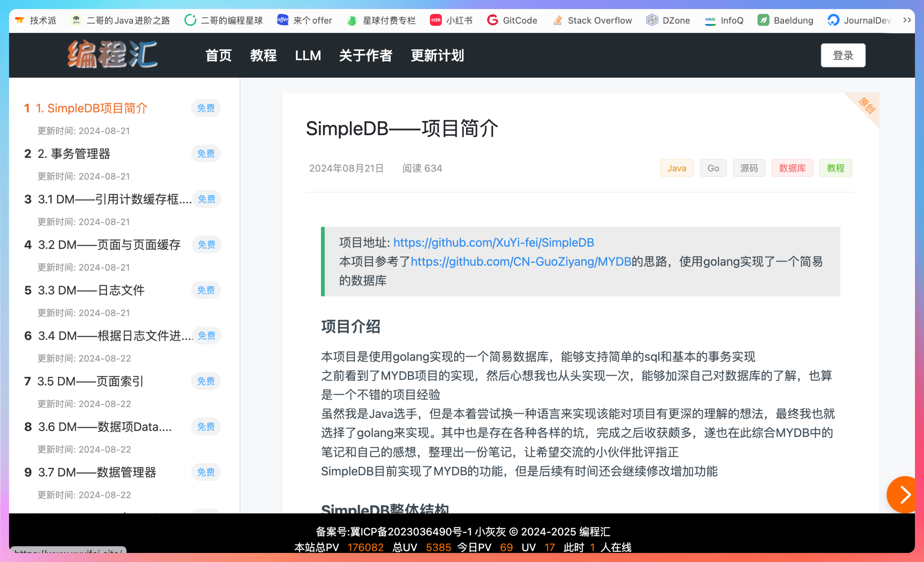The width and height of the screenshot is (924, 562).
Task: Open the CN-GuoZiyang/MYDB GitHub link
Action: point(521,261)
